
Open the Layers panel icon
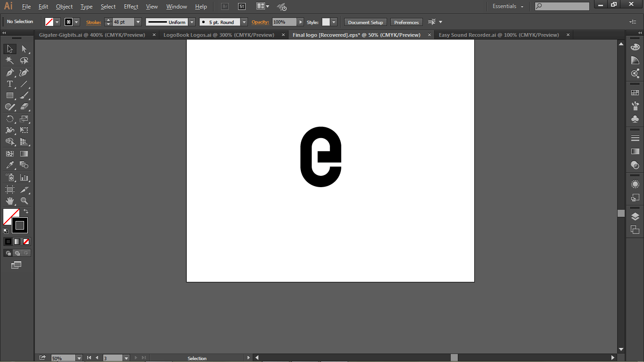[x=635, y=217]
